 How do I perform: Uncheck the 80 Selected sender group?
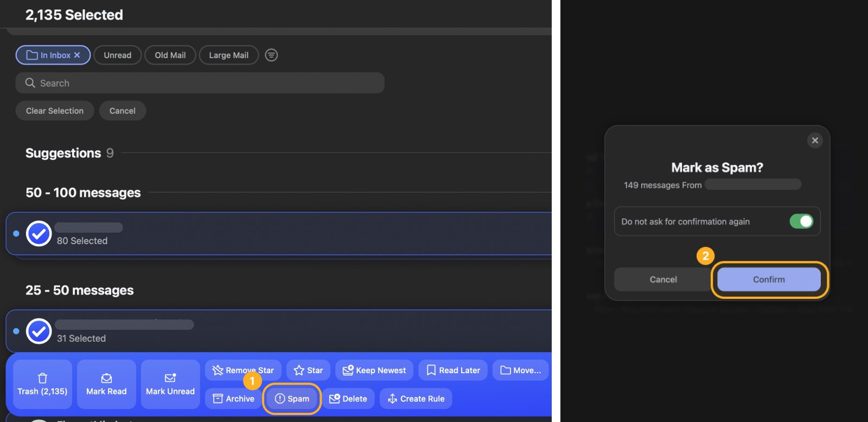click(x=39, y=234)
